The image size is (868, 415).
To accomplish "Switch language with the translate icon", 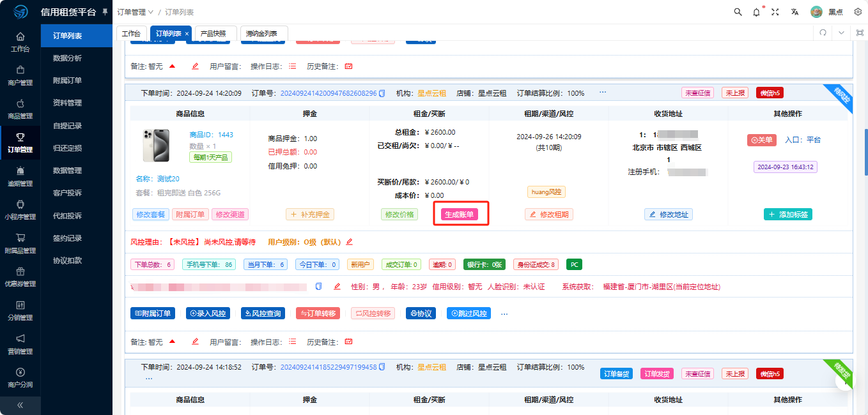I will click(794, 12).
